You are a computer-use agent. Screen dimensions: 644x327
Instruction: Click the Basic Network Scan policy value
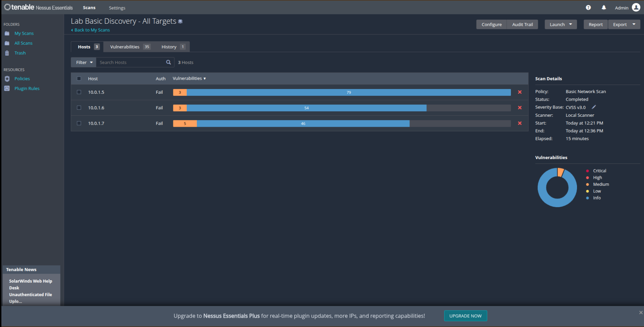click(x=586, y=91)
